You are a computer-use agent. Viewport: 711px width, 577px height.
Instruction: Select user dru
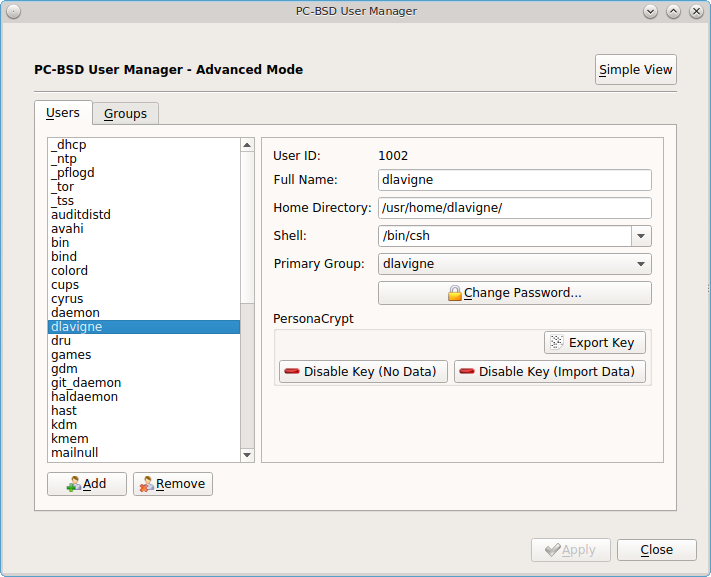[144, 341]
